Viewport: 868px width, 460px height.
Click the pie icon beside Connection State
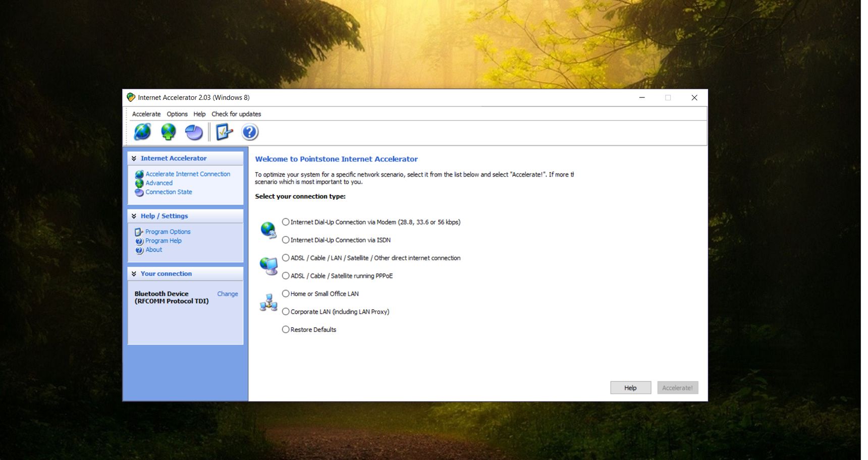139,192
